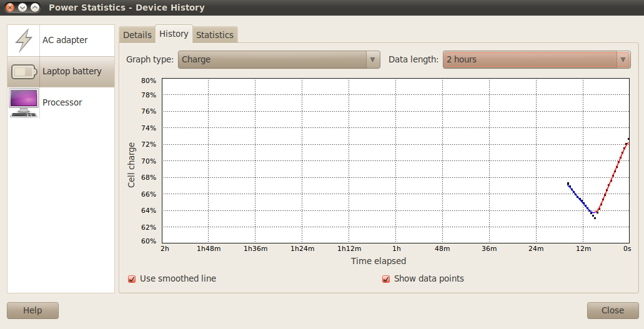The height and width of the screenshot is (329, 644).
Task: Open the Graph type Charge combo box
Action: 279,59
